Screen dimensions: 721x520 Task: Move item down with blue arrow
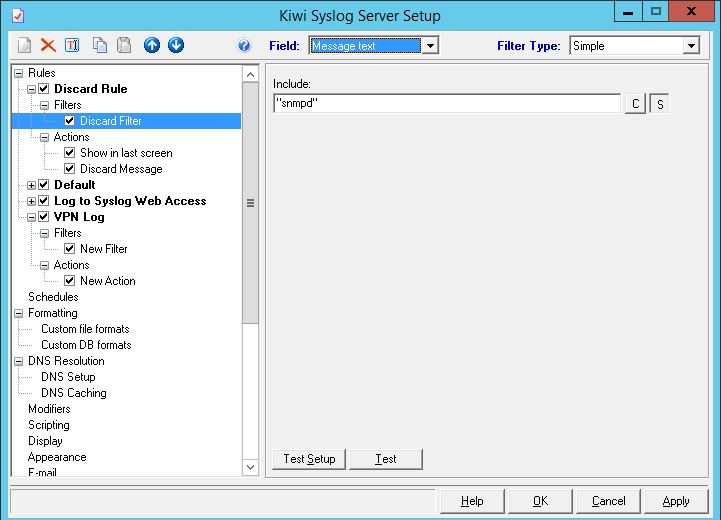[176, 45]
